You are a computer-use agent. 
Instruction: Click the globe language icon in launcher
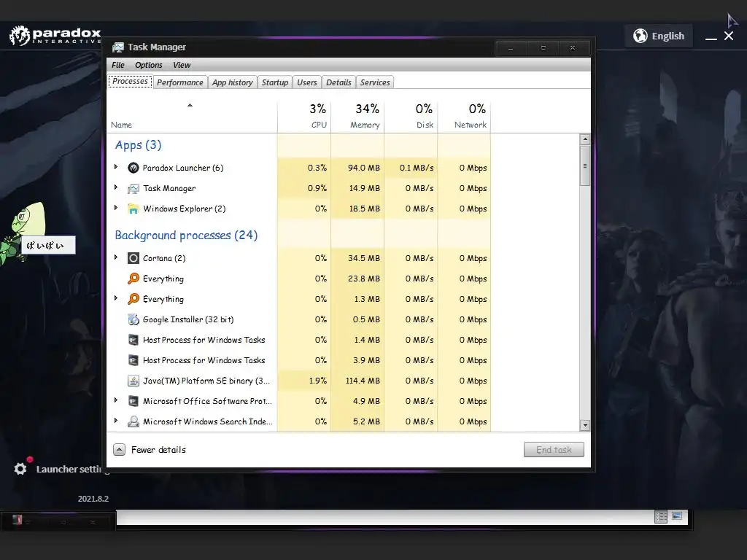coord(640,36)
